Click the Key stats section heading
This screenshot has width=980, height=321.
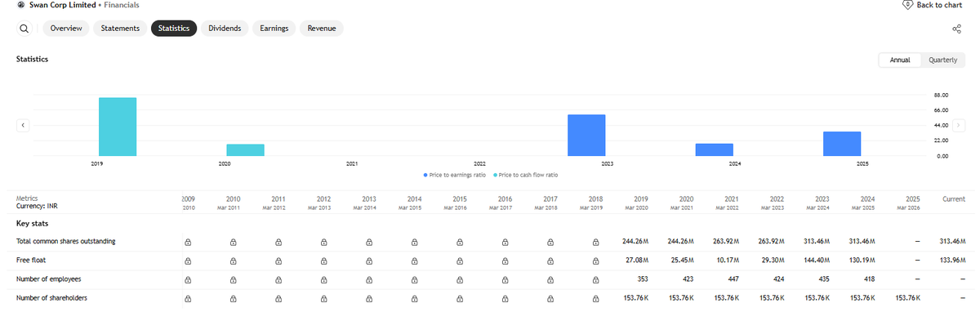point(31,223)
